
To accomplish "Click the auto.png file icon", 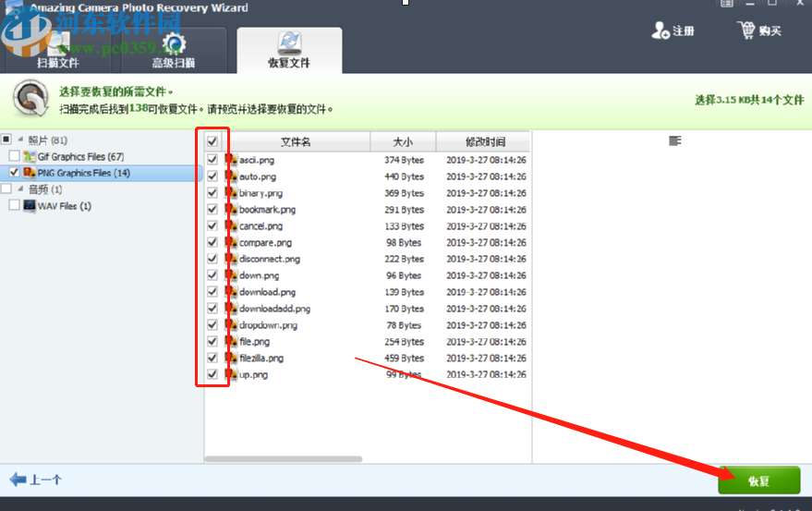I will [231, 176].
